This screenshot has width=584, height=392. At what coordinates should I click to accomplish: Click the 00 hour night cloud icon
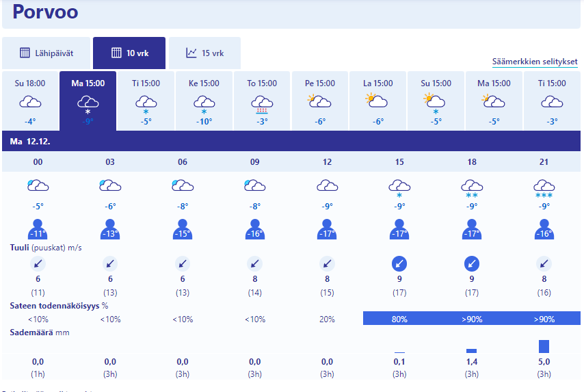coord(38,185)
